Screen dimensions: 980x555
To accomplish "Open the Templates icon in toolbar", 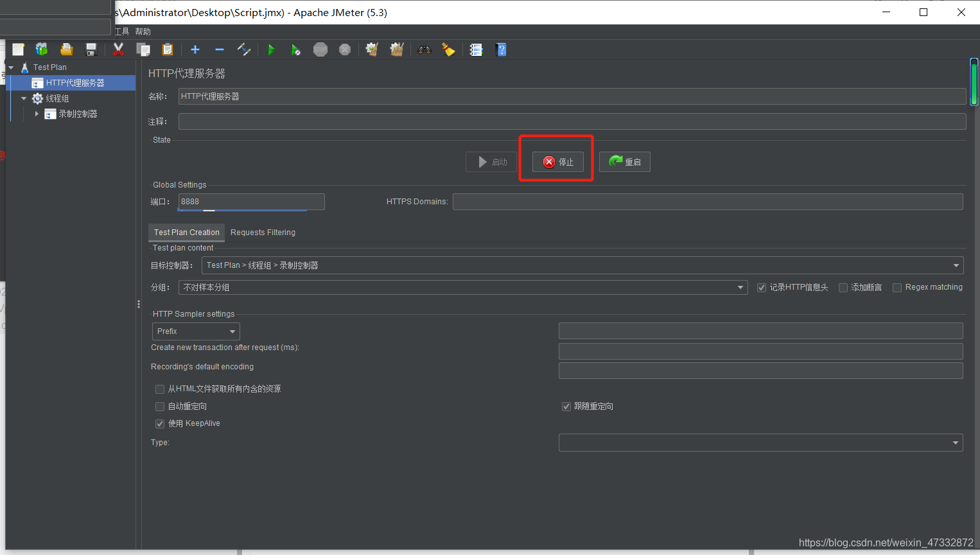I will [x=42, y=49].
